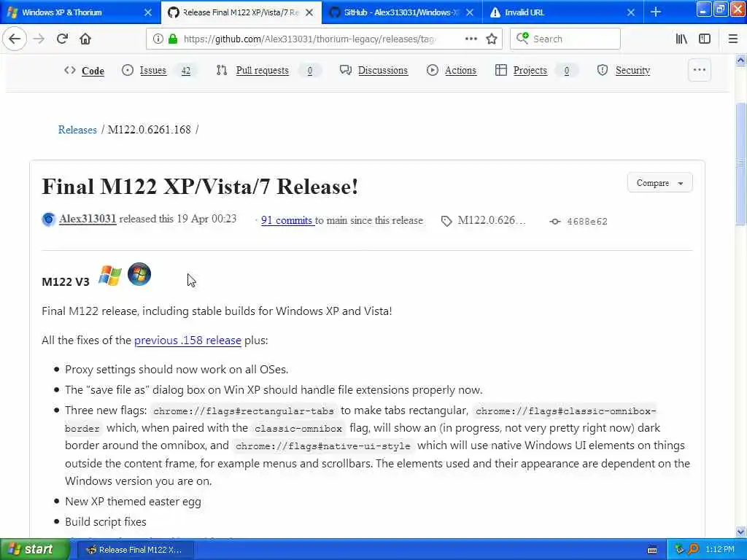Click the Build script fixes bullet
The image size is (747, 560).
(x=106, y=521)
